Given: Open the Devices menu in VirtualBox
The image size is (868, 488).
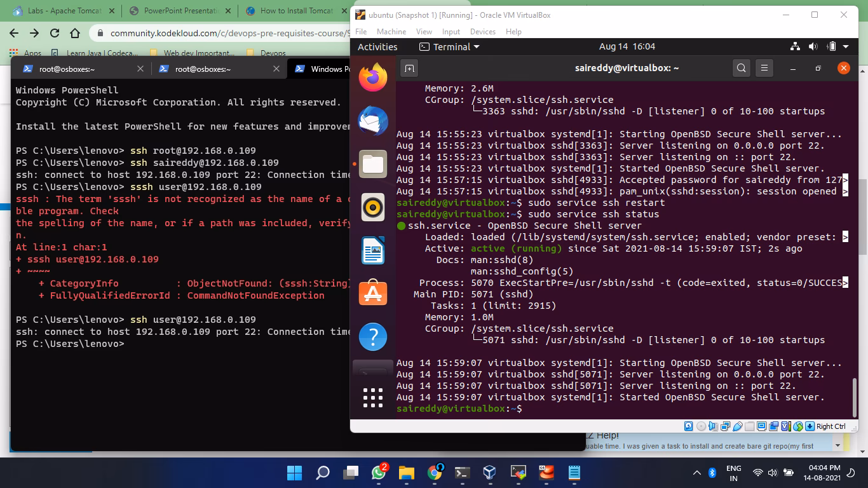Looking at the screenshot, I should click(x=483, y=31).
